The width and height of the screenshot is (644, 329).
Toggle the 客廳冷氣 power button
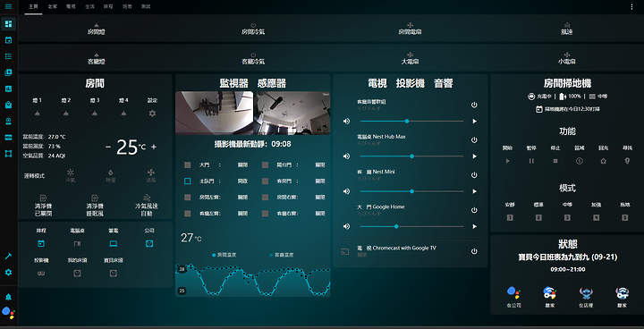253,58
